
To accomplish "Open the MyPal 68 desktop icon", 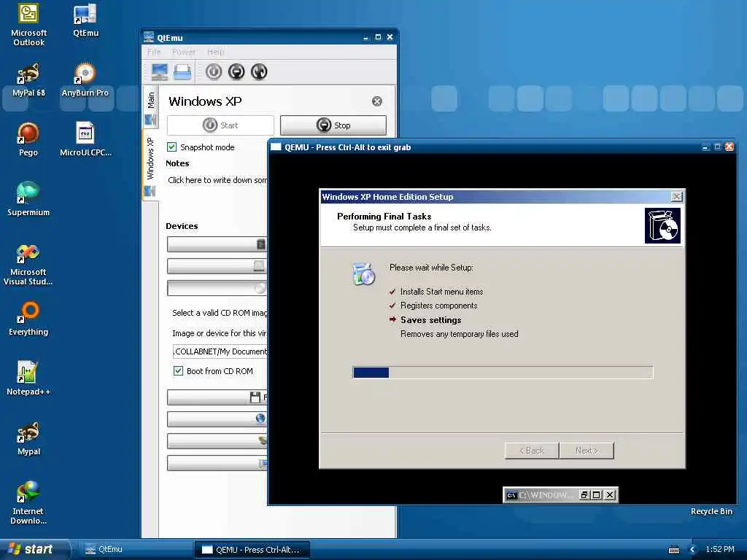I will [x=28, y=80].
